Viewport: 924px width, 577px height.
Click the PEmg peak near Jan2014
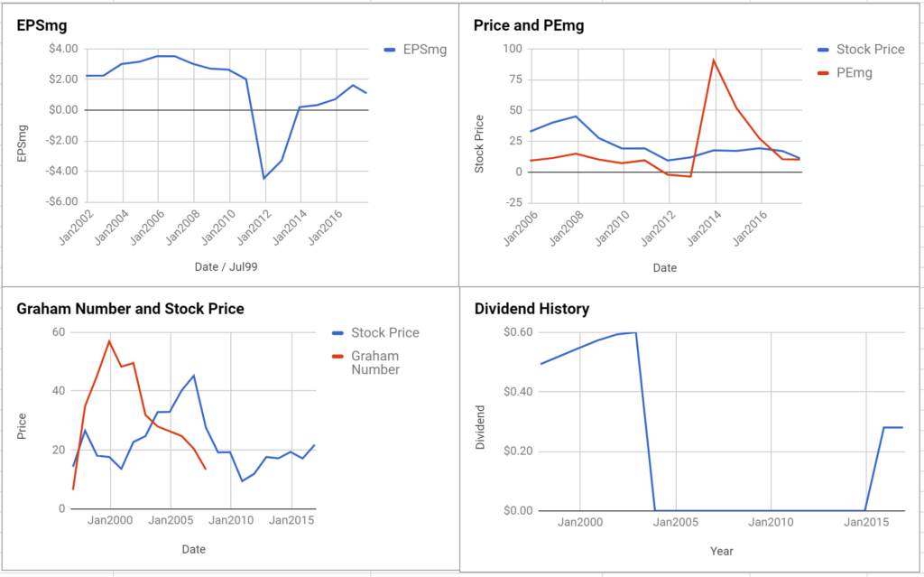tap(714, 60)
